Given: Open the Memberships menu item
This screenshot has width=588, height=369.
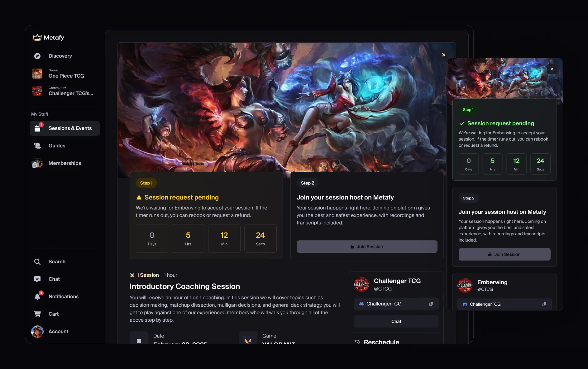Looking at the screenshot, I should [x=65, y=163].
